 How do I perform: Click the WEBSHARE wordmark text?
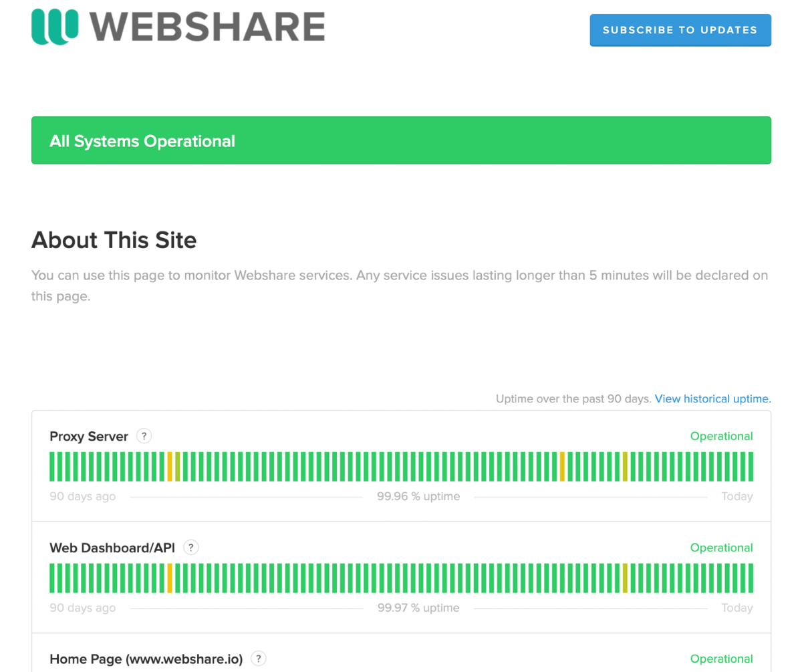pyautogui.click(x=207, y=27)
